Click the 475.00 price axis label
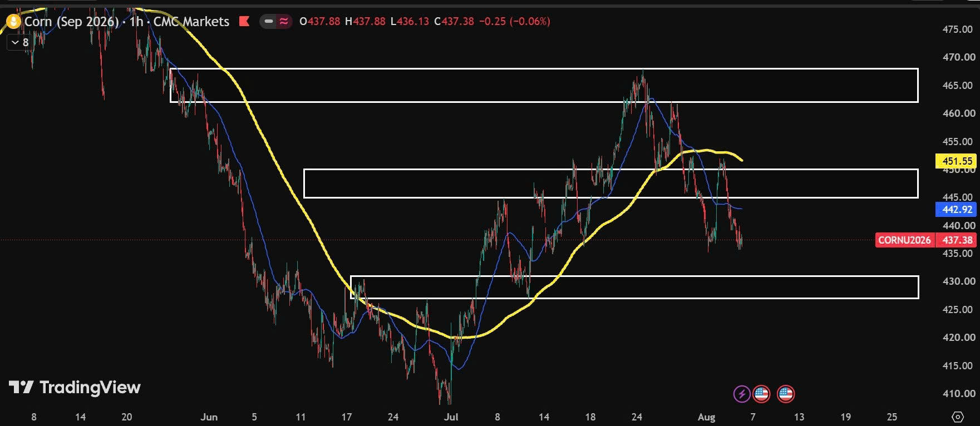 pos(958,29)
